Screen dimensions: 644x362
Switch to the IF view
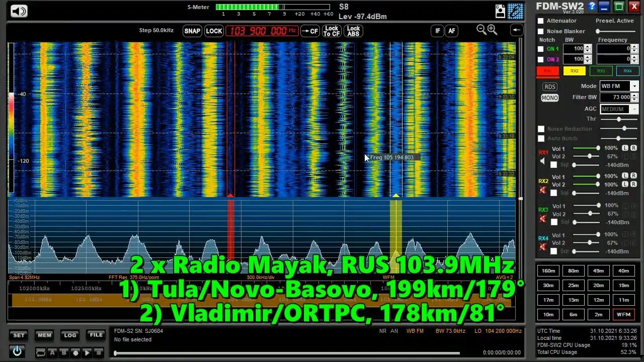(437, 31)
